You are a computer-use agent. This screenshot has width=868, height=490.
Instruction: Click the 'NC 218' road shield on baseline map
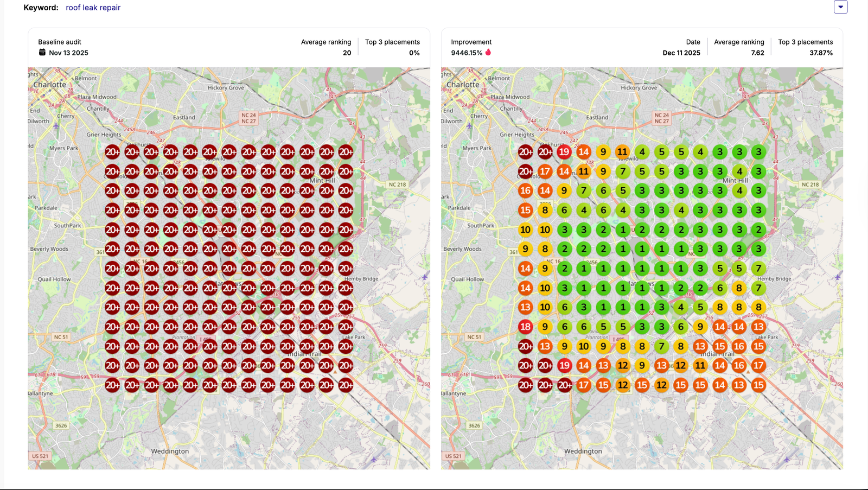point(397,184)
